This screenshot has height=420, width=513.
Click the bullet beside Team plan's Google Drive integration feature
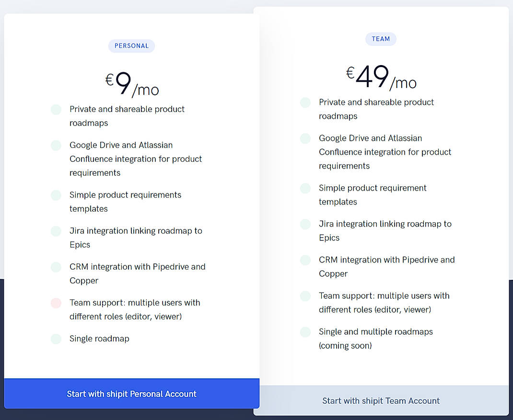pos(305,138)
